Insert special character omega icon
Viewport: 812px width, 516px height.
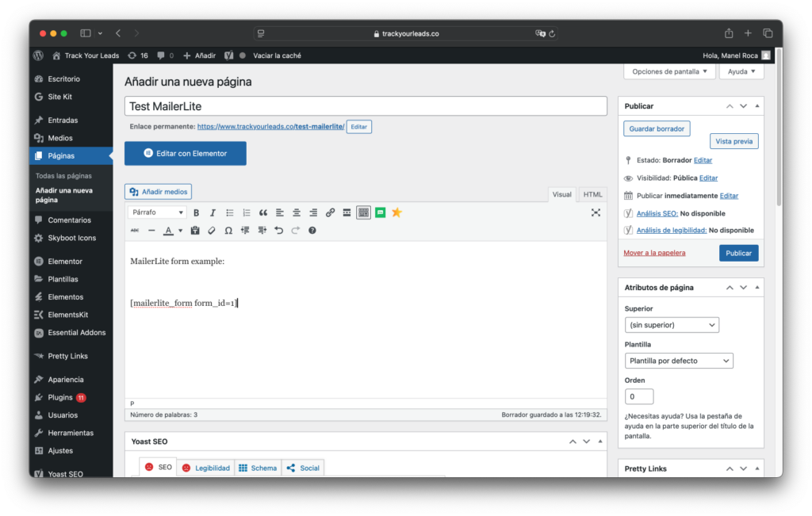coord(228,231)
